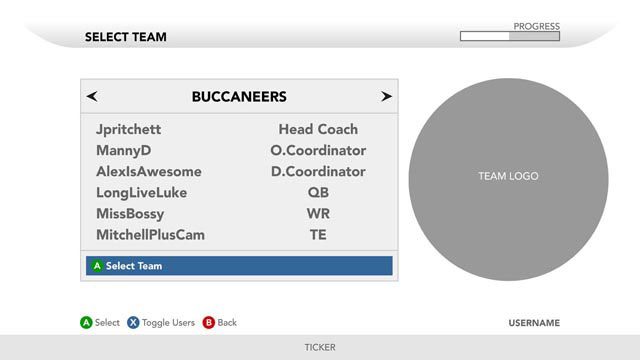Choose LongLiveLuke from the roster

(142, 193)
